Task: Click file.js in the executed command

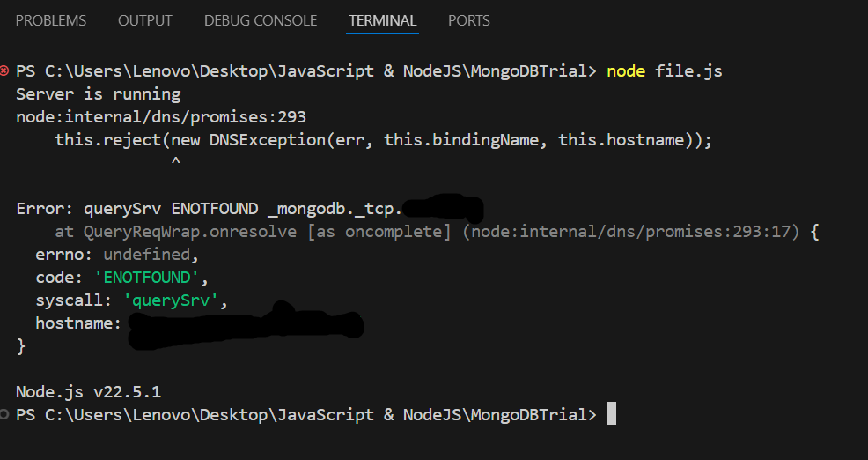Action: click(x=688, y=70)
